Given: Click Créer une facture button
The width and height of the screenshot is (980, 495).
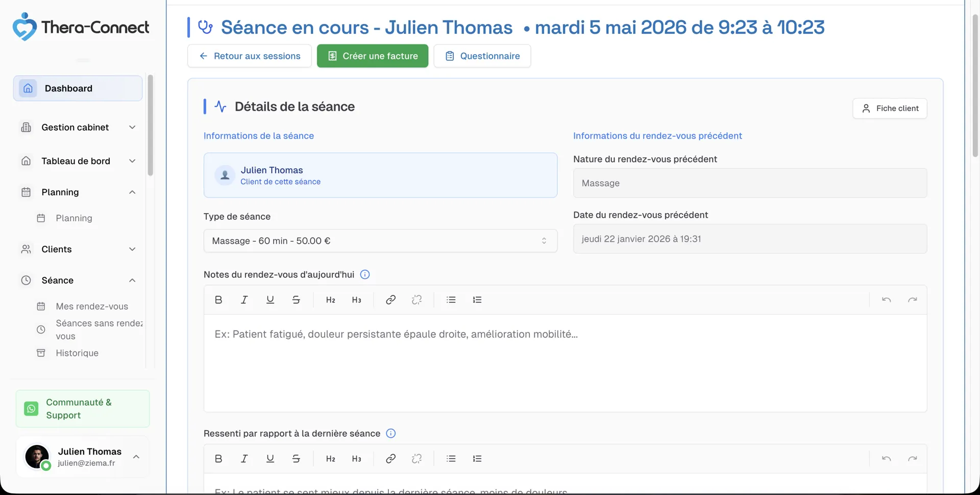Looking at the screenshot, I should [373, 56].
